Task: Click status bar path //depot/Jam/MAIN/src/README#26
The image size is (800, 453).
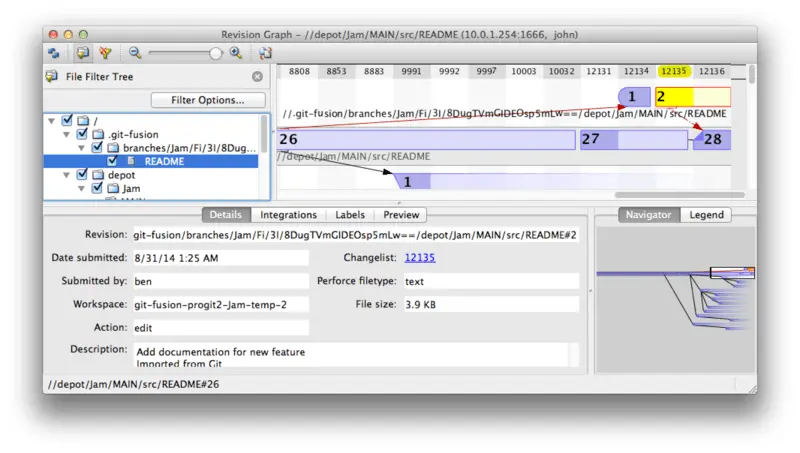Action: click(x=133, y=384)
